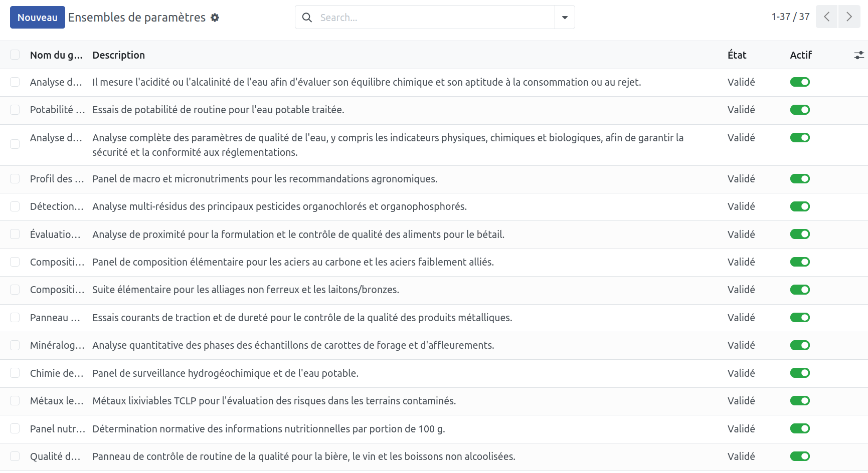Open the optional columns adjust icon
Screen dimensions: 868x473
point(859,55)
